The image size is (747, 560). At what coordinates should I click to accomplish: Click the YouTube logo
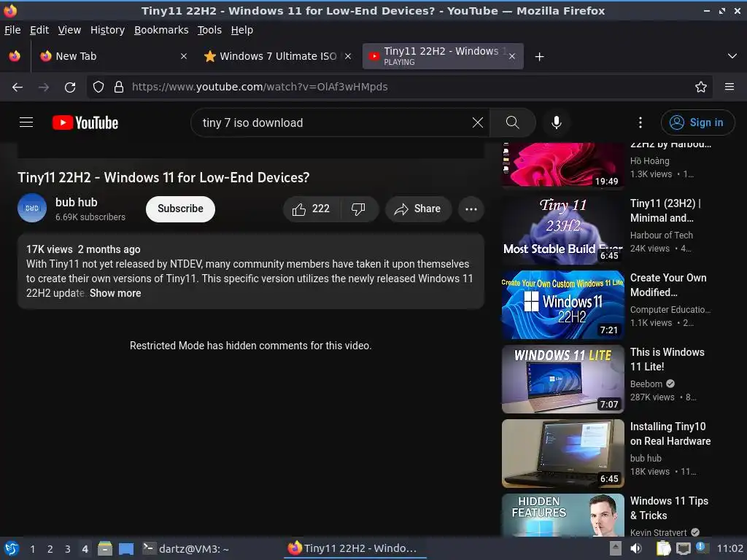point(85,122)
